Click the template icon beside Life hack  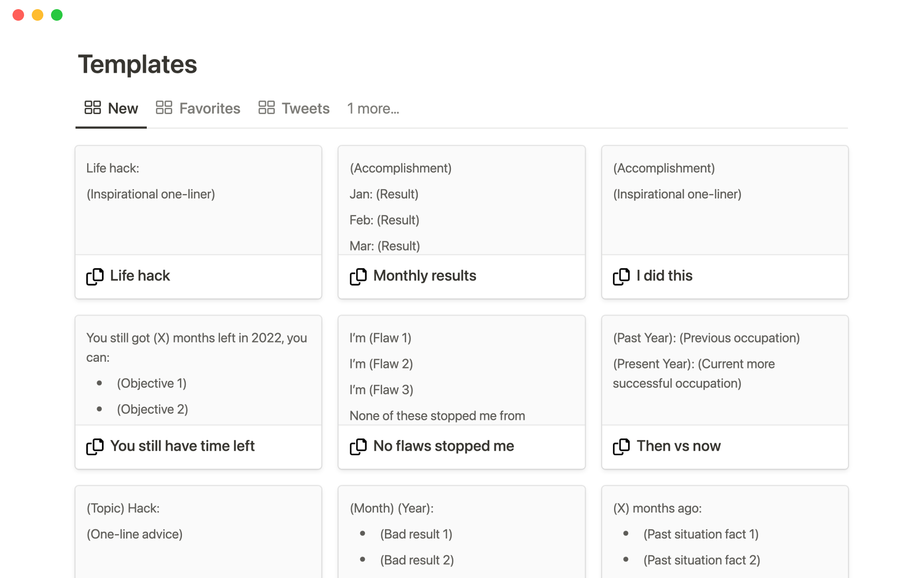95,276
